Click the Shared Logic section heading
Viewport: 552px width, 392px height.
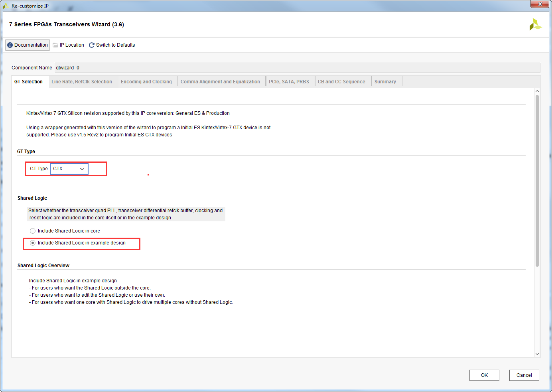coord(32,198)
